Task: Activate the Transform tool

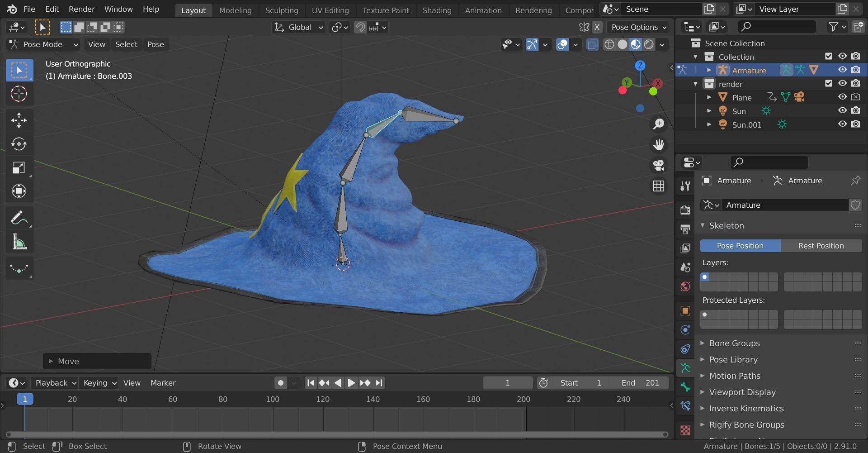Action: [19, 191]
